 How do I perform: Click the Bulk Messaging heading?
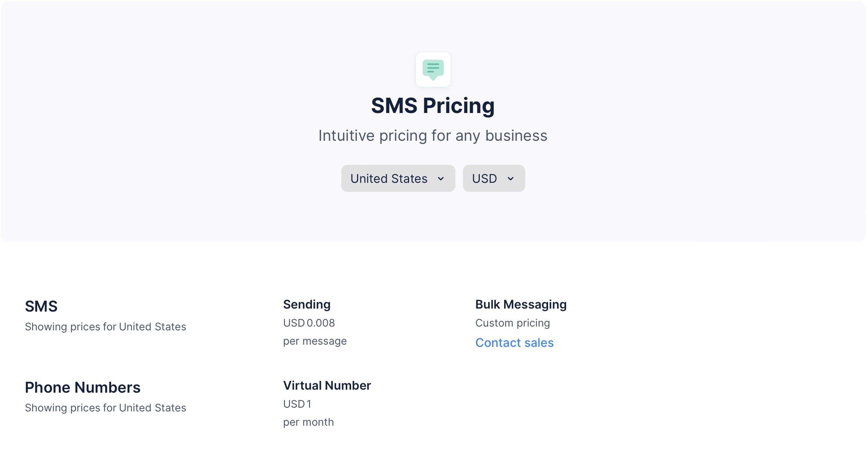(x=521, y=304)
